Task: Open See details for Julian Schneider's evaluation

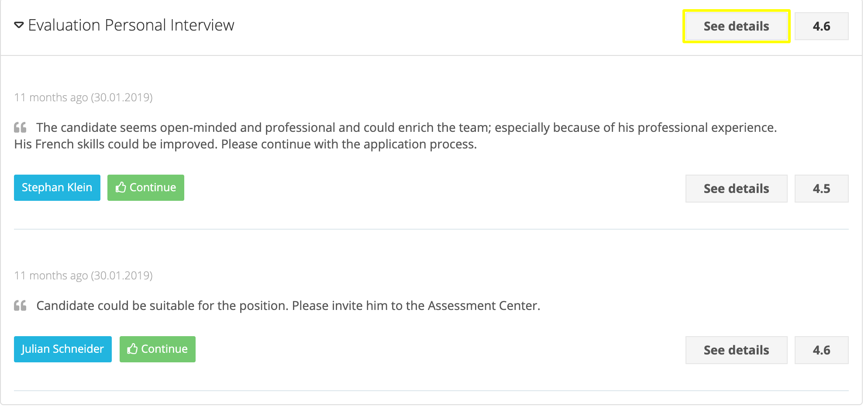Action: click(x=736, y=350)
